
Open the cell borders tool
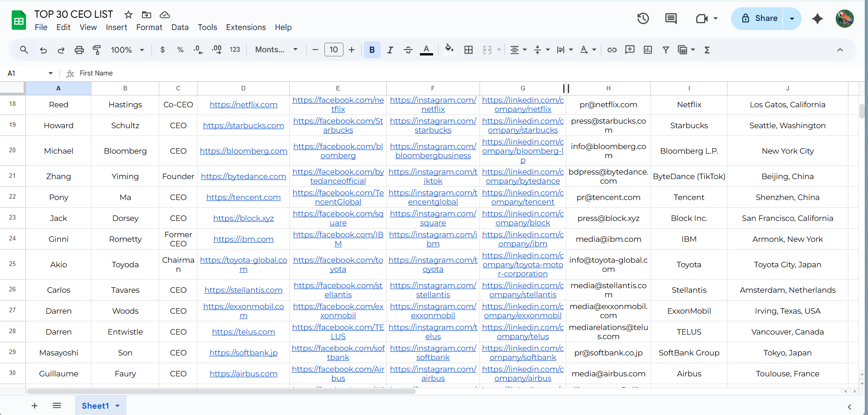(x=469, y=50)
